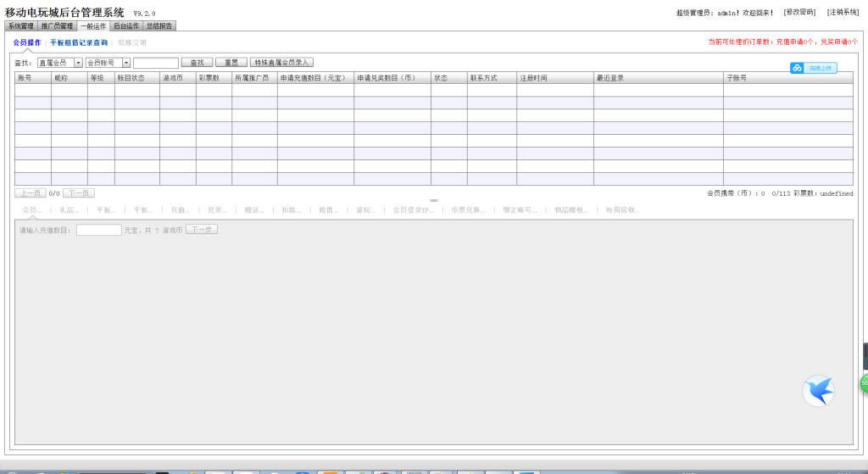Click the blue bird floating icon
The image size is (868, 474).
pyautogui.click(x=818, y=391)
